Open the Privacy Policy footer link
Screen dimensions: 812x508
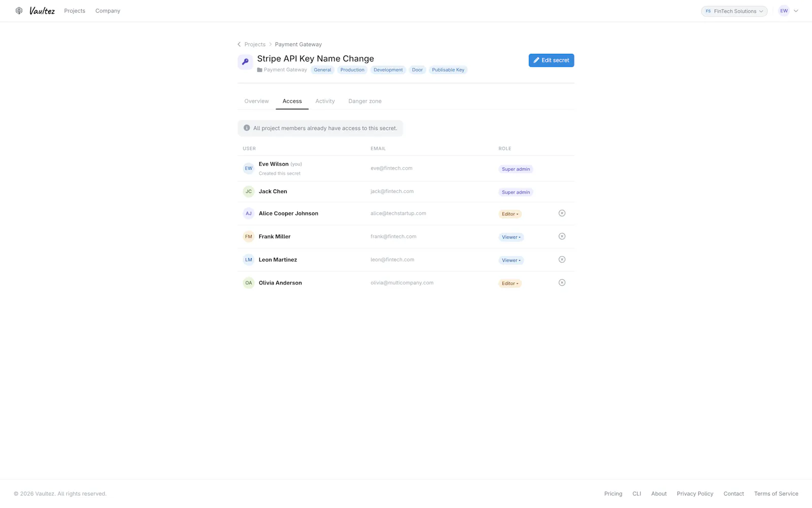click(x=695, y=494)
